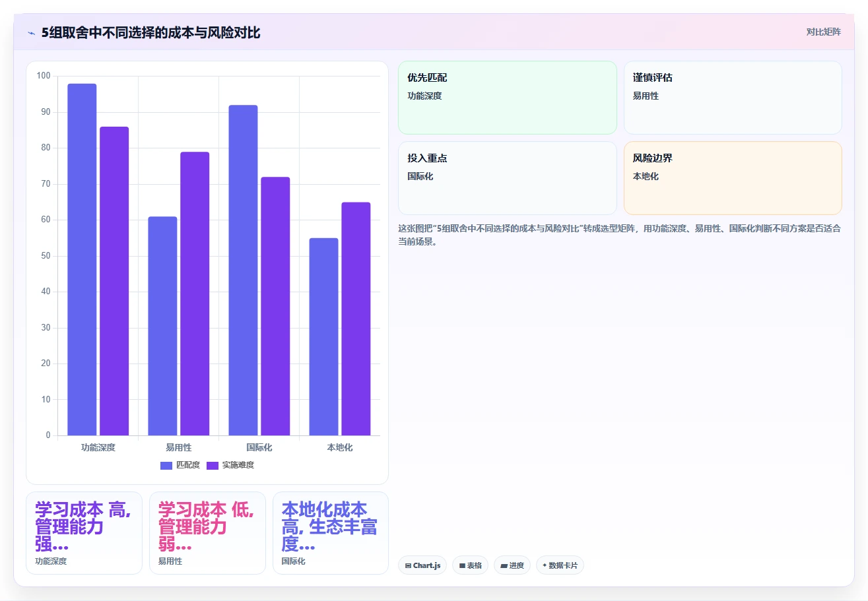This screenshot has height=601, width=868.
Task: Click the Chart.js tag chip
Action: coord(422,565)
